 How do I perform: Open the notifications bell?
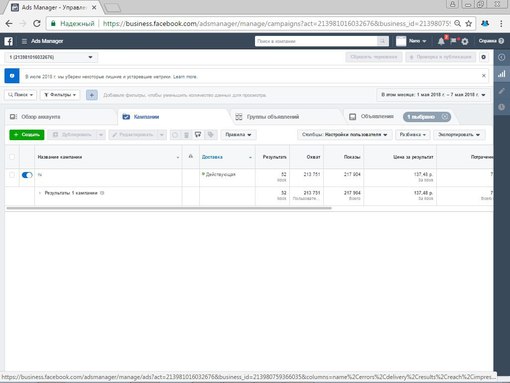[x=441, y=41]
